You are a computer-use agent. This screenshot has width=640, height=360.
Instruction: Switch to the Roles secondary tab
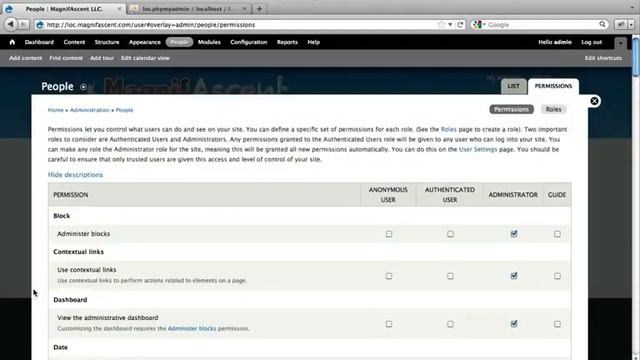click(x=553, y=109)
